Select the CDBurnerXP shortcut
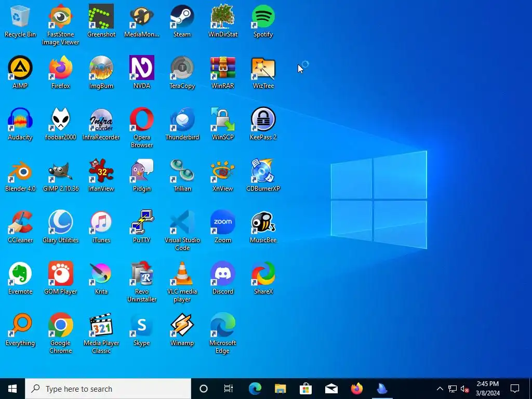Image resolution: width=532 pixels, height=399 pixels. tap(263, 170)
